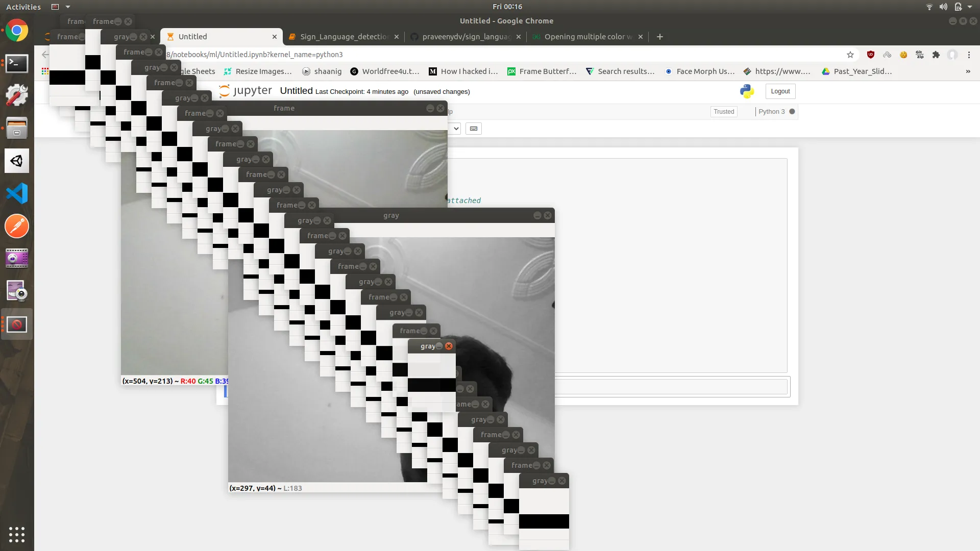Bookmark this page with the star icon

pos(850,55)
